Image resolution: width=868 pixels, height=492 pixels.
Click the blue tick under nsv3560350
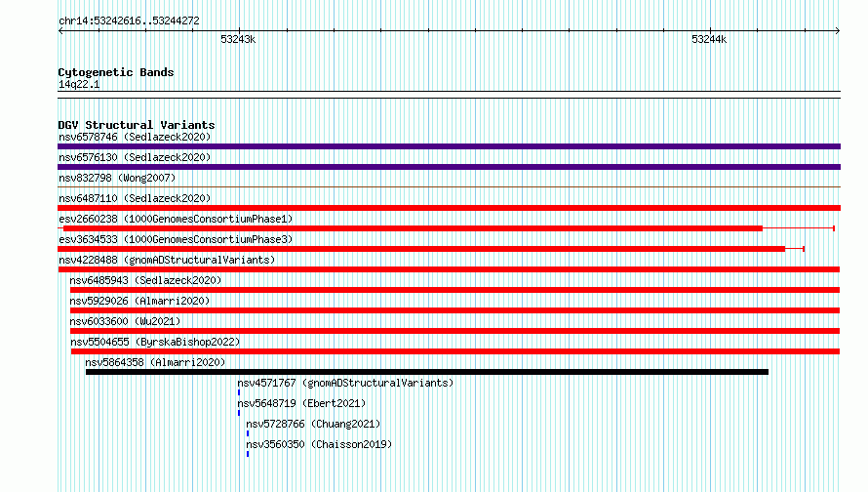pyautogui.click(x=248, y=454)
